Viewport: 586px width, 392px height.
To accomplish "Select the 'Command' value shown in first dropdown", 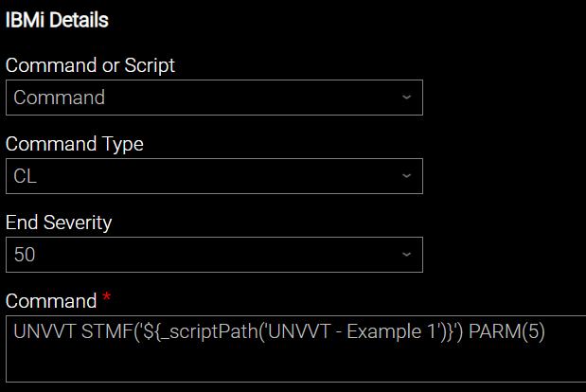I will click(59, 98).
